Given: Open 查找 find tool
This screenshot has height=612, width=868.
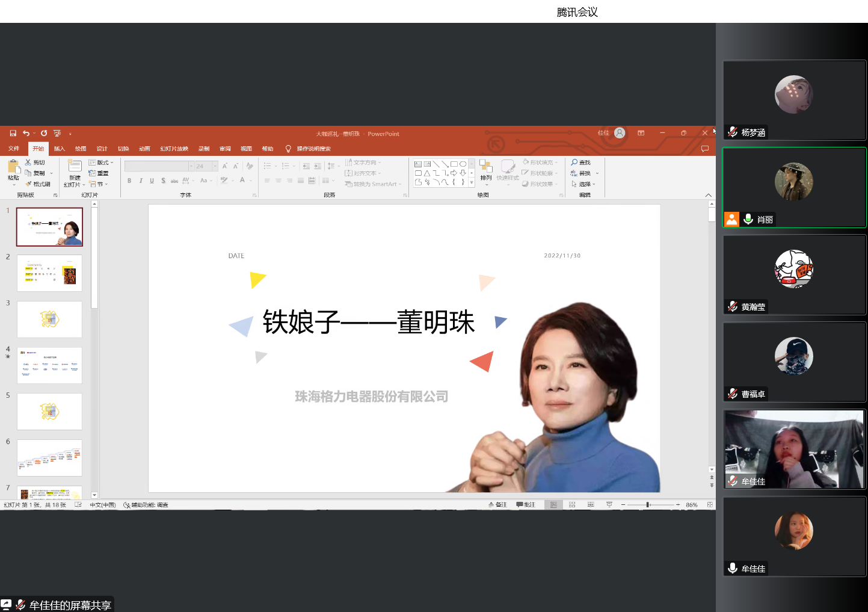Looking at the screenshot, I should 581,162.
